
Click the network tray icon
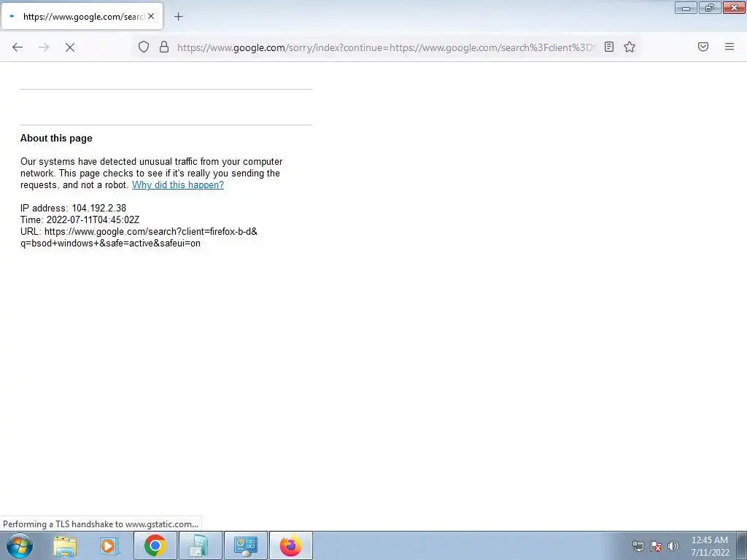click(x=638, y=546)
